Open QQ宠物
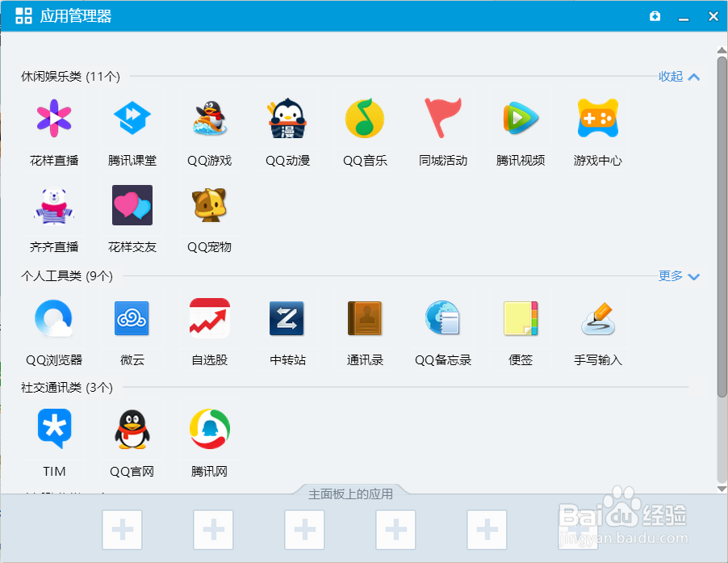This screenshot has height=563, width=728. (210, 205)
